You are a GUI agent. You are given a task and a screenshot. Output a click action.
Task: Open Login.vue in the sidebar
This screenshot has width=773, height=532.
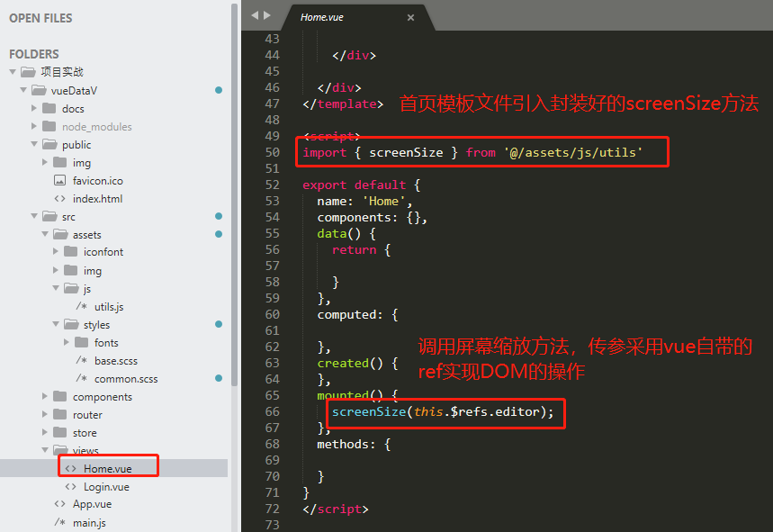[106, 487]
